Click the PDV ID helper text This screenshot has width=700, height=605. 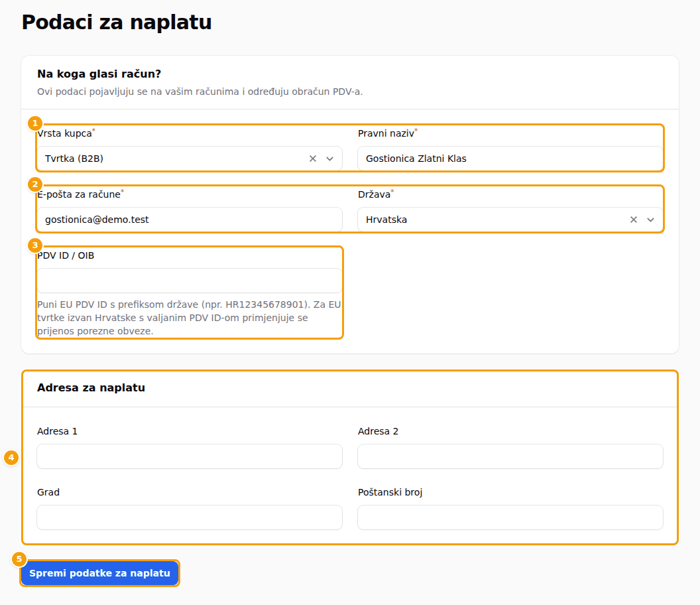tap(190, 318)
